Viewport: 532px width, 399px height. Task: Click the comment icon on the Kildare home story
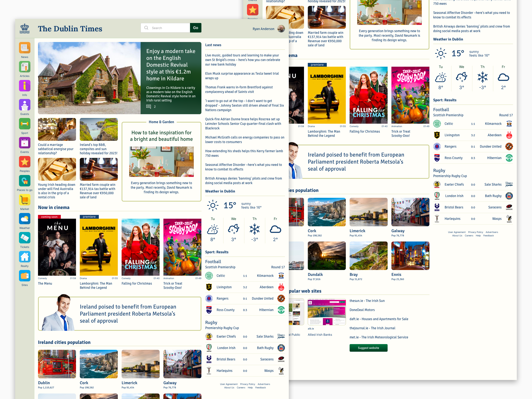(149, 107)
